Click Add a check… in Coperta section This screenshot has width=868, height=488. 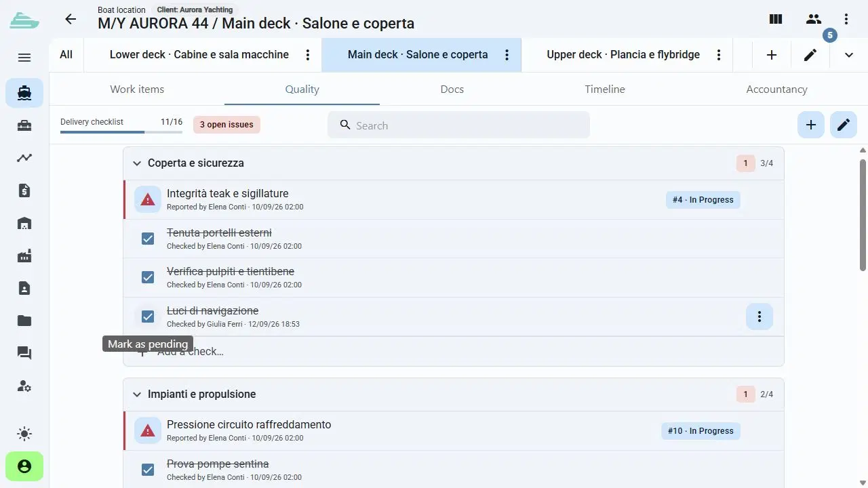pos(453,351)
